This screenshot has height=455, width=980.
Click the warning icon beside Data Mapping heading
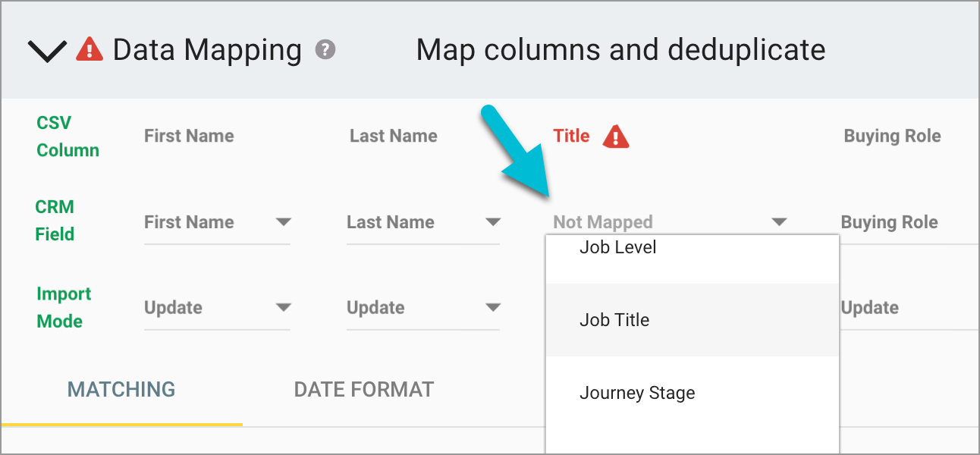89,49
